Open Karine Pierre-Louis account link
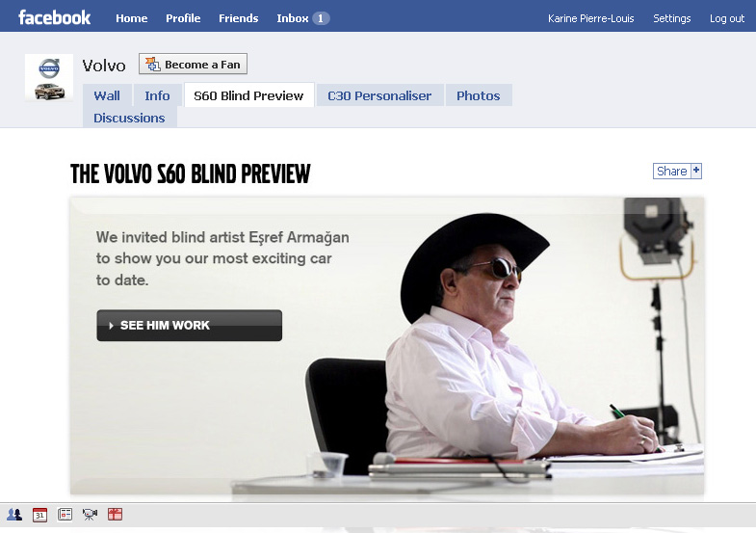Image resolution: width=756 pixels, height=533 pixels. point(590,18)
